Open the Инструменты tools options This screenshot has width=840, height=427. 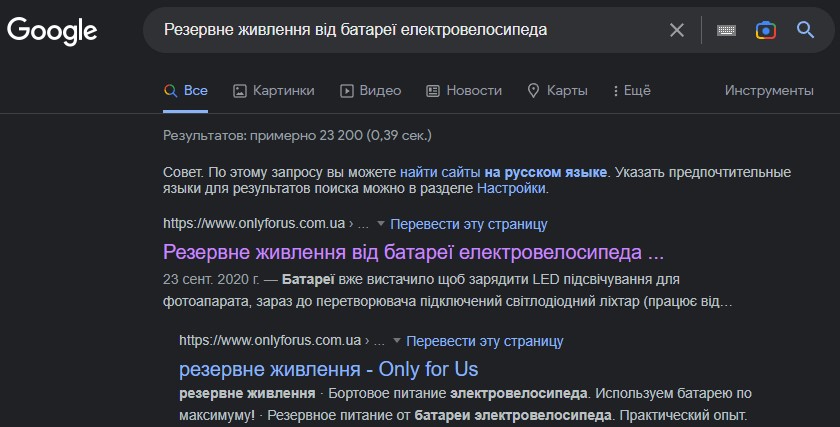tap(769, 90)
